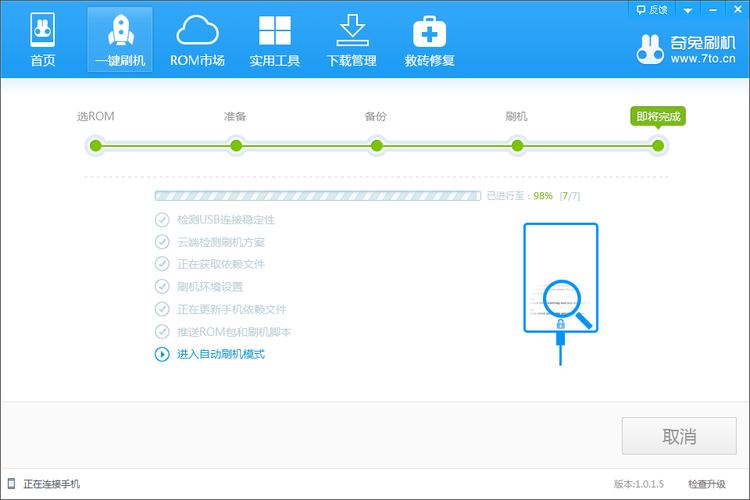This screenshot has height=500, width=750.
Task: Click the 备份 step dot on timeline
Action: (376, 146)
